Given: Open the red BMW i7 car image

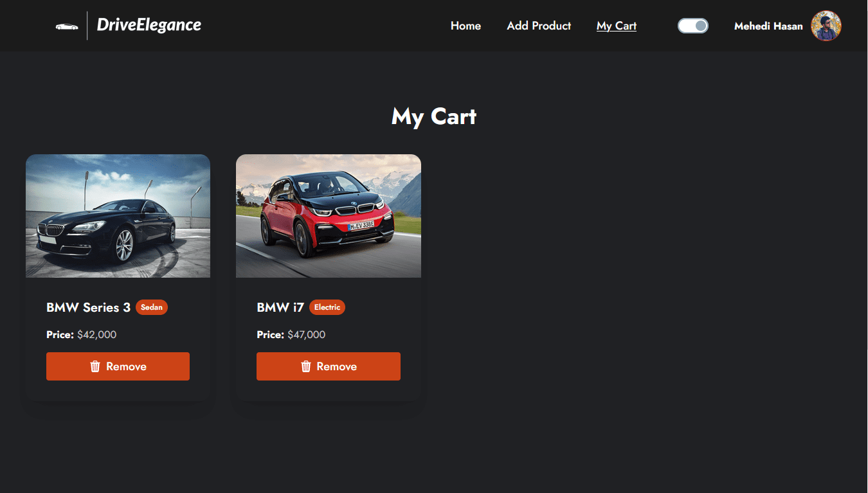Looking at the screenshot, I should point(329,216).
